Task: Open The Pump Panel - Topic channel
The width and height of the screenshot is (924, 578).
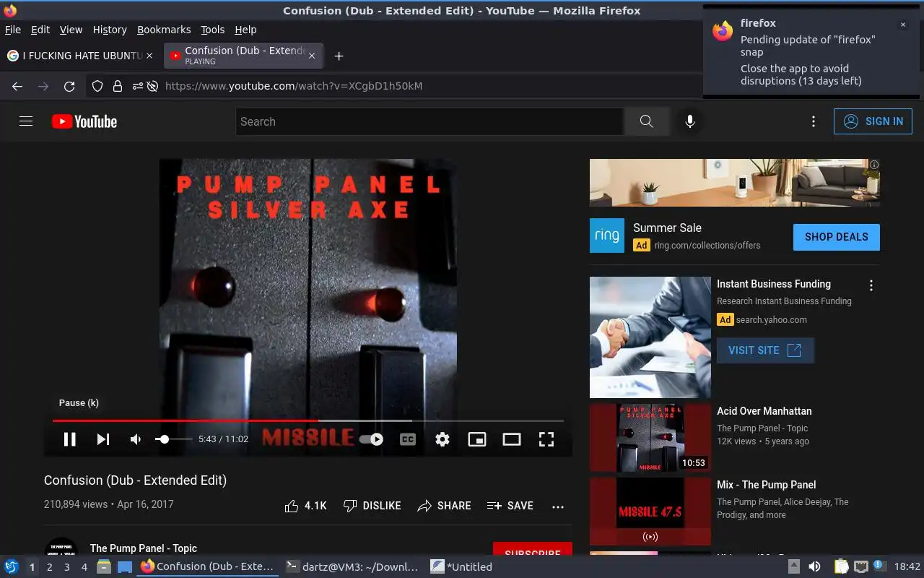Action: point(143,548)
